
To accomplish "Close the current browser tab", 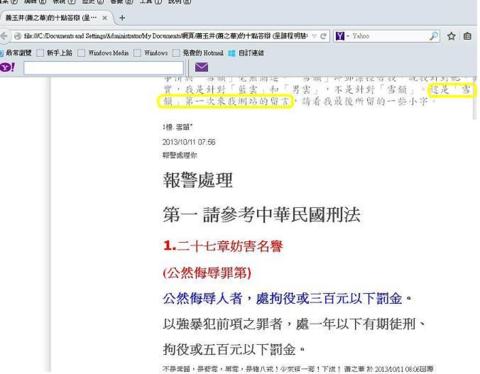I will tap(104, 18).
